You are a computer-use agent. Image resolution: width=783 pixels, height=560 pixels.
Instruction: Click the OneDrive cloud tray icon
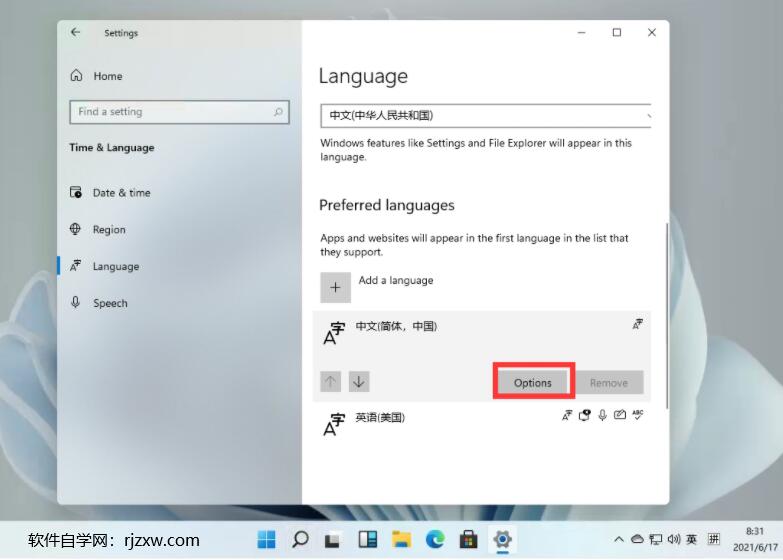coord(637,540)
